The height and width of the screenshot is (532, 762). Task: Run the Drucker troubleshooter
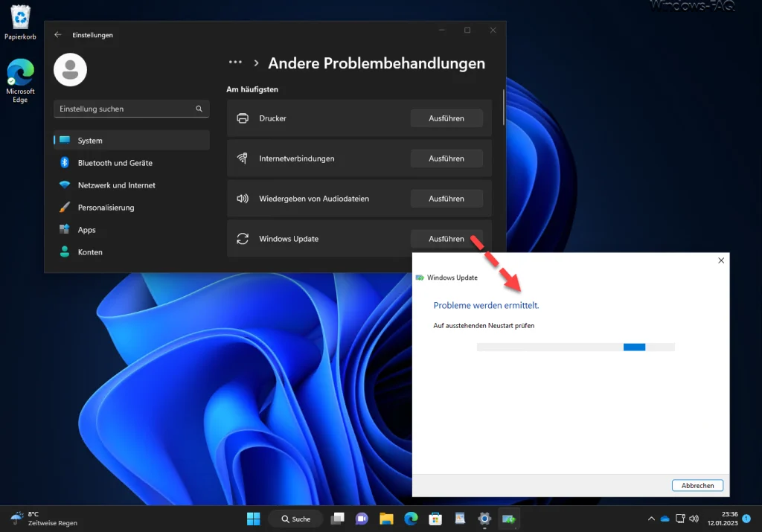pyautogui.click(x=446, y=118)
